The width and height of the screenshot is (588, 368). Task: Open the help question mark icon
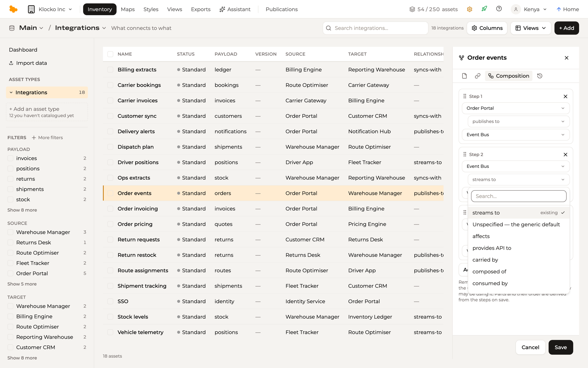499,9
